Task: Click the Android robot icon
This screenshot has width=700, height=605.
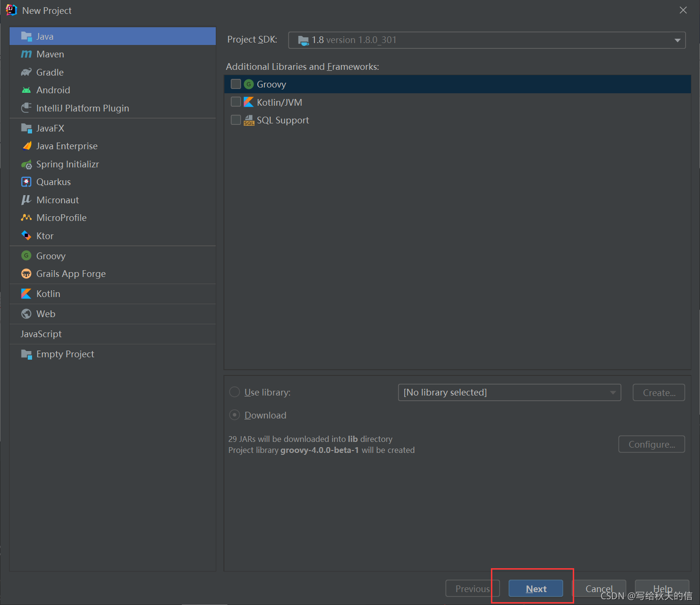Action: click(26, 90)
